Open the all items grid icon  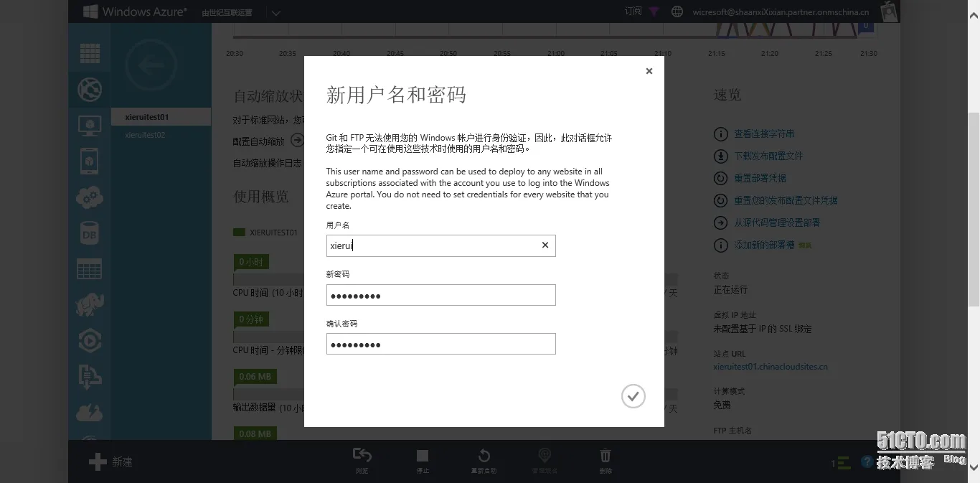(90, 53)
